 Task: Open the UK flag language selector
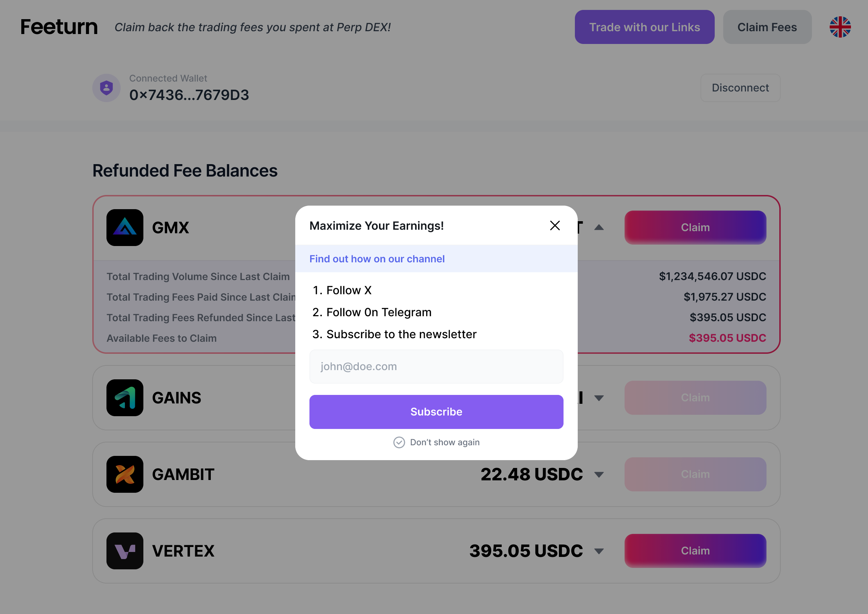[840, 27]
